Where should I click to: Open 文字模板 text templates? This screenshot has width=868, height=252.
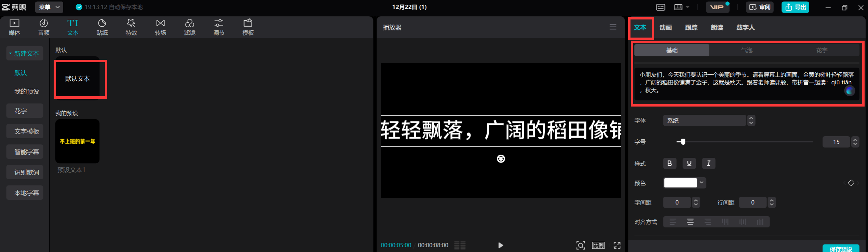click(x=25, y=131)
